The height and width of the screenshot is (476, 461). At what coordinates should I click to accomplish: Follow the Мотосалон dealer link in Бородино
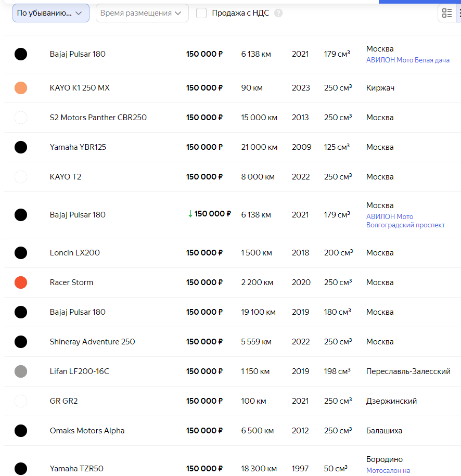coord(388,471)
